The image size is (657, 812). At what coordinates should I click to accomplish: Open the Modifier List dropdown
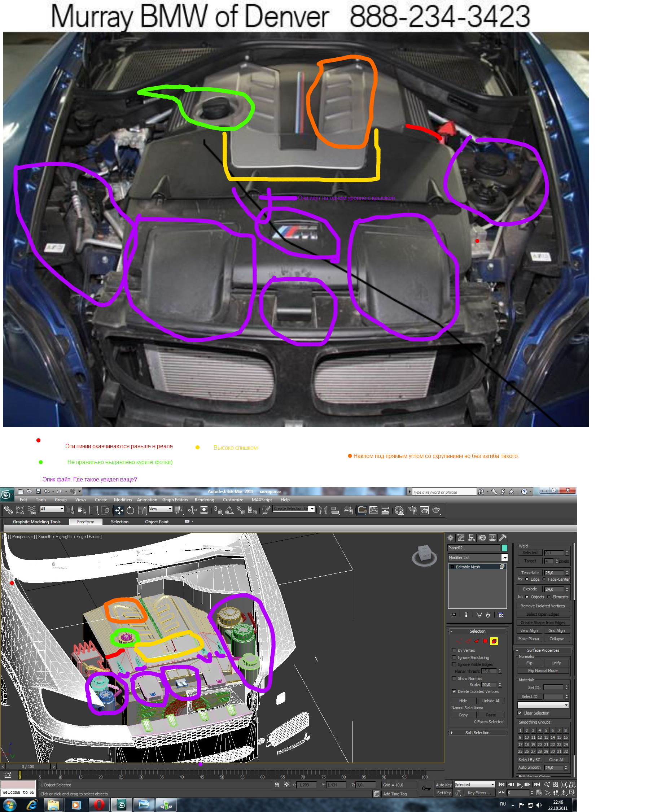pyautogui.click(x=477, y=558)
